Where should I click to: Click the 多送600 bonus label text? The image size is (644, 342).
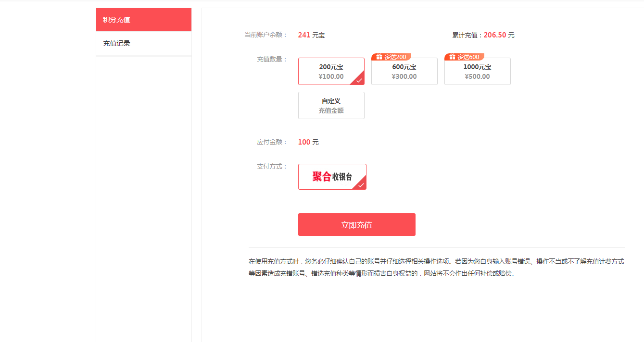(x=468, y=57)
